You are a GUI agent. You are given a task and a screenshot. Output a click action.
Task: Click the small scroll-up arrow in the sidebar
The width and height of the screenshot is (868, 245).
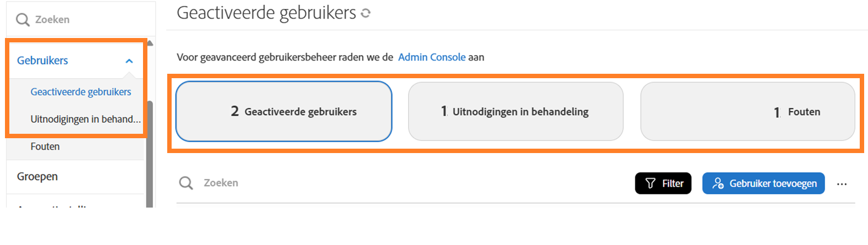(x=150, y=43)
